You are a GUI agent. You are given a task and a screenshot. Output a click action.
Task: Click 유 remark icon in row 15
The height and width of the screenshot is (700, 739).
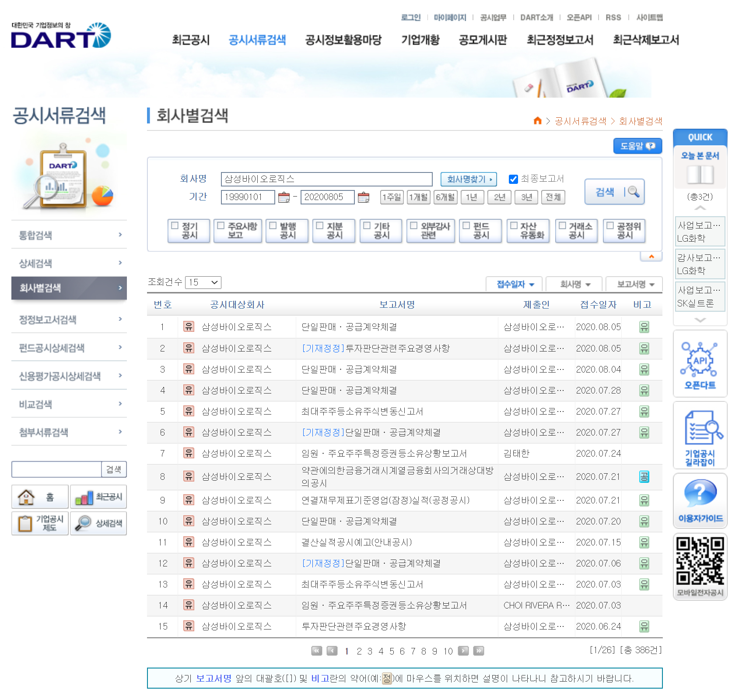(x=644, y=626)
